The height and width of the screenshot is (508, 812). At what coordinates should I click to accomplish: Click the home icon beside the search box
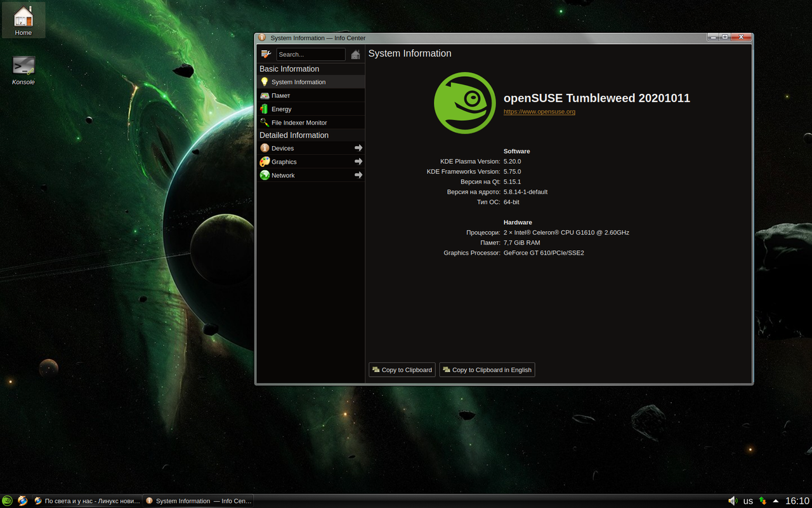coord(355,55)
